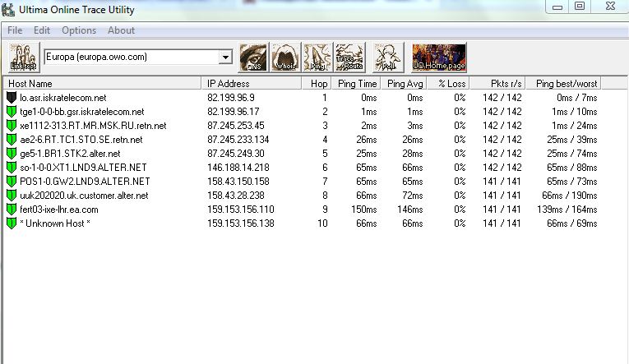Click the green shield beside POS1-0.GW2.LND9.ALTER.NET
629x364 pixels.
[12, 182]
